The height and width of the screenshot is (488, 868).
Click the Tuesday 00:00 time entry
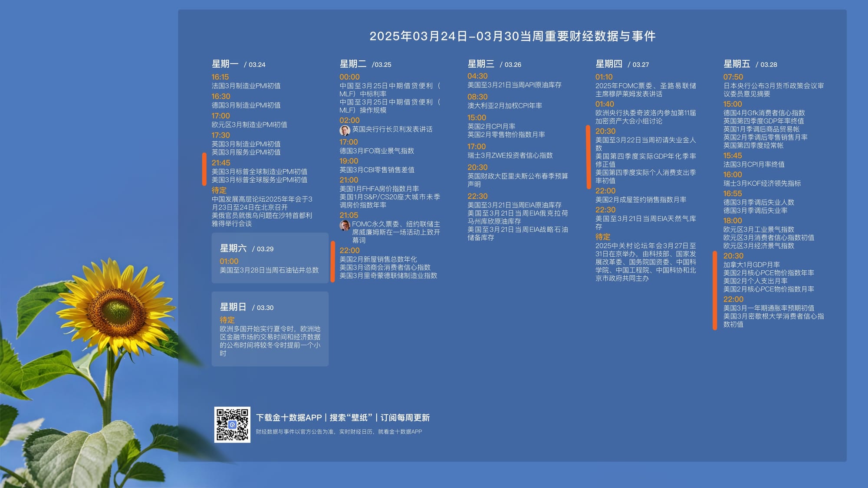tap(349, 77)
